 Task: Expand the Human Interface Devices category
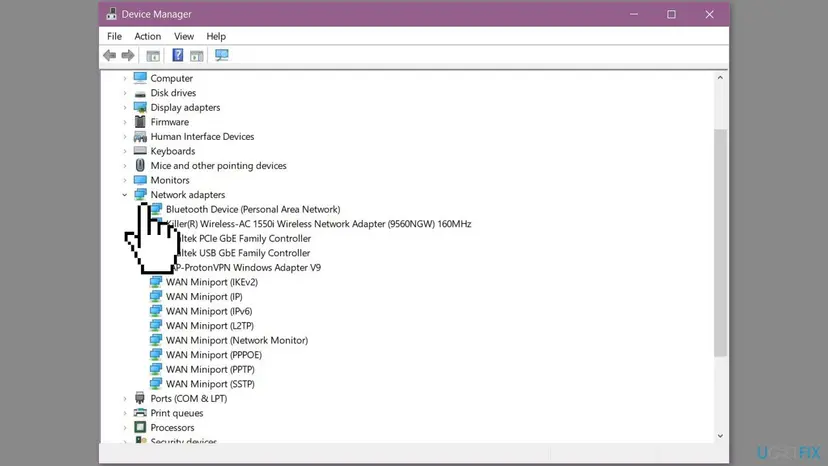click(x=125, y=136)
